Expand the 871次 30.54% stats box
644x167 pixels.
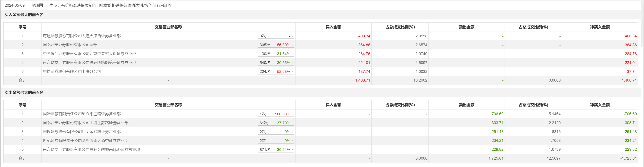point(276,150)
